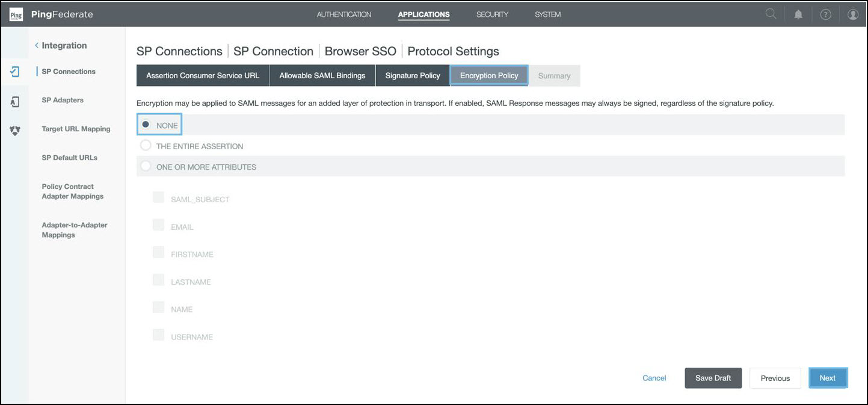Select the NONE encryption radio button

(146, 125)
